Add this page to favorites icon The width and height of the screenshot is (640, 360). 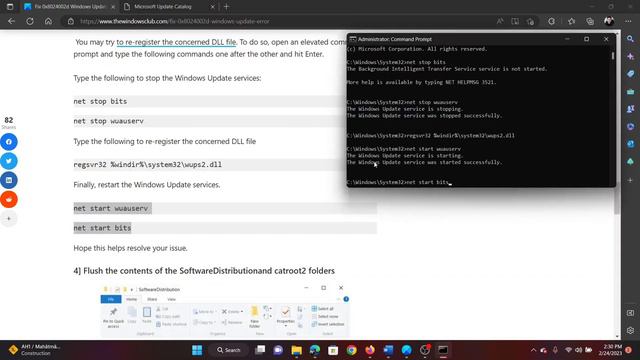[530, 21]
